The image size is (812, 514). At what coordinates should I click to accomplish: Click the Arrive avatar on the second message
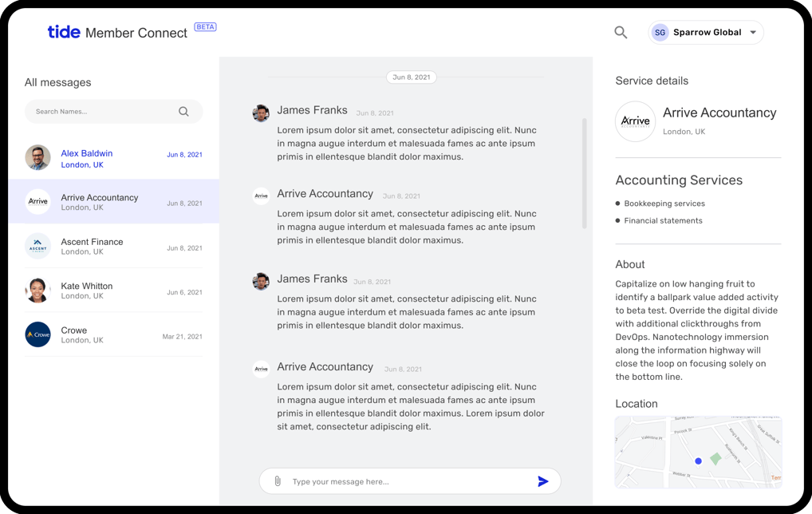pos(261,196)
